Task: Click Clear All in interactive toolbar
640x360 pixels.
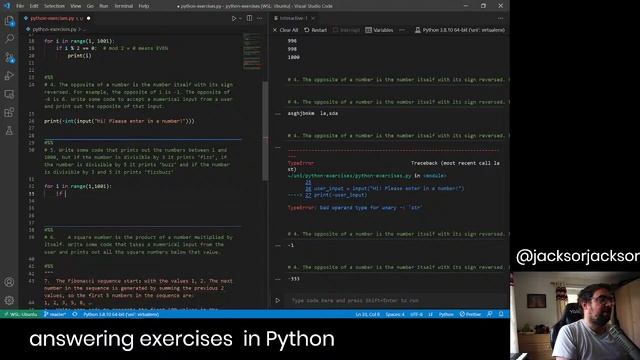Action: click(285, 30)
